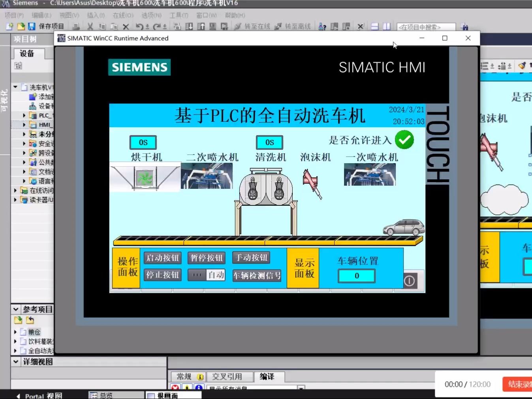
Task: Collapse the 参考项目 panel
Action: [16, 309]
